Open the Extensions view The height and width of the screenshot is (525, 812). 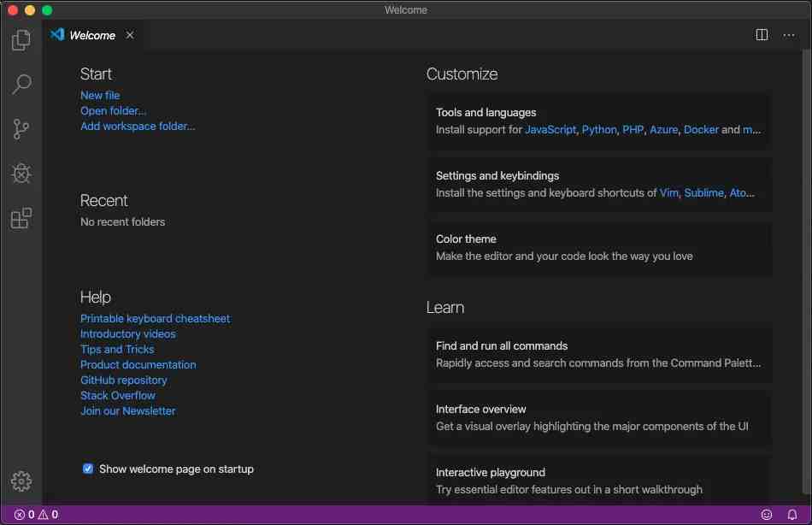click(21, 218)
